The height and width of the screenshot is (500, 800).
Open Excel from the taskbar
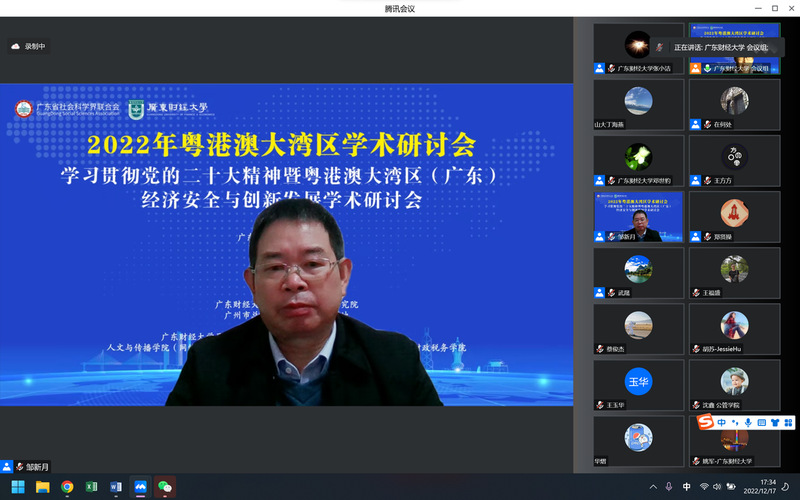(91, 487)
